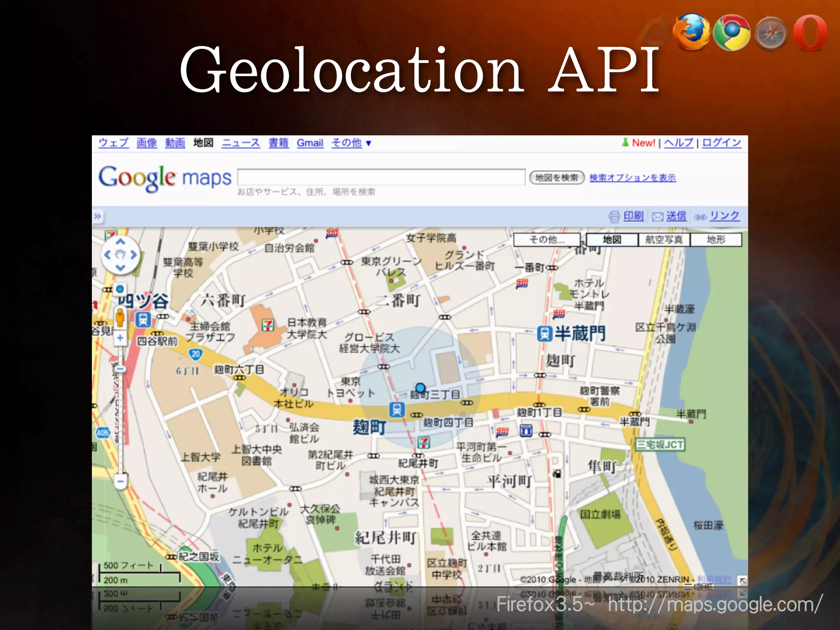This screenshot has width=840, height=630.
Task: Click the 印刷 print link
Action: [633, 216]
